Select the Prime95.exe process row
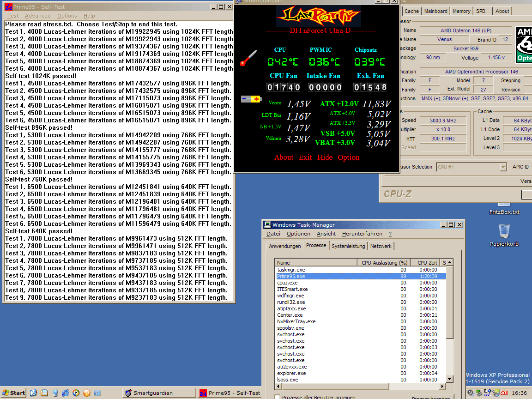 point(360,276)
